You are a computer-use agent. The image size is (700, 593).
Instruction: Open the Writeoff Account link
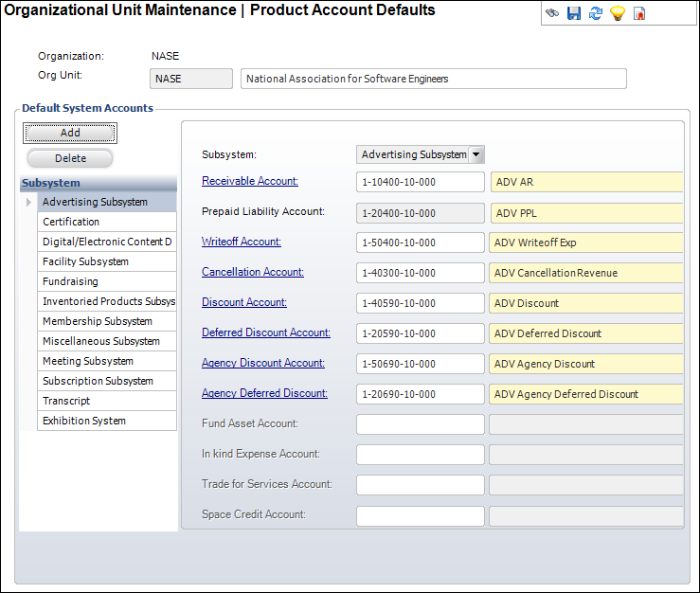[242, 242]
